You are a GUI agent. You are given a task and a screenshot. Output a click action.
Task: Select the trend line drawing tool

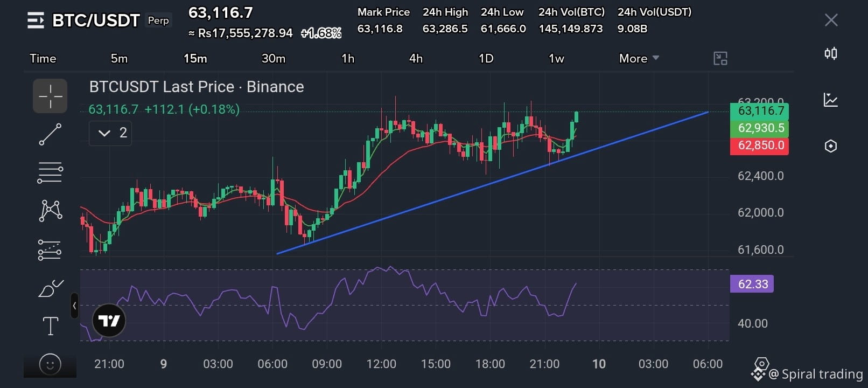click(x=50, y=134)
